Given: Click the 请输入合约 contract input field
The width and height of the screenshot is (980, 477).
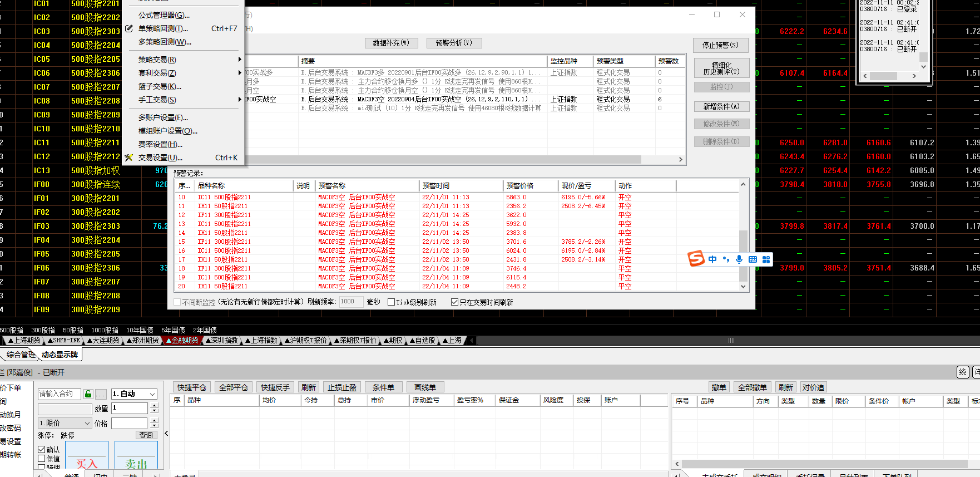Looking at the screenshot, I should (x=59, y=394).
